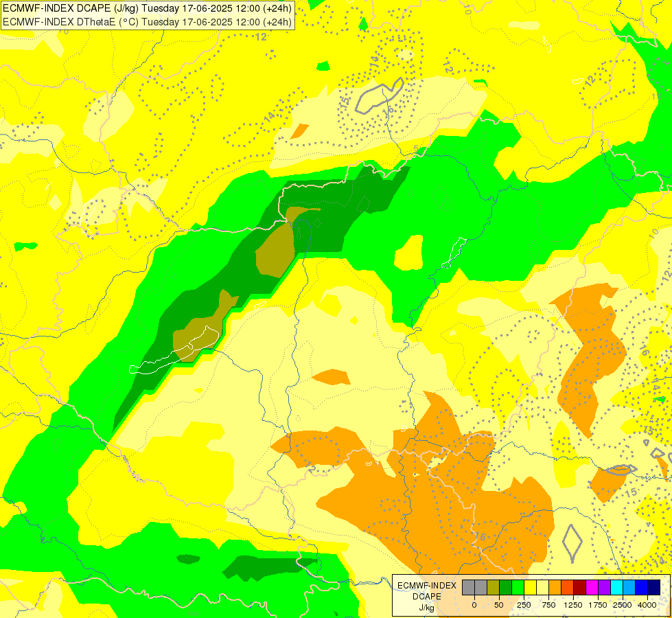Click the legend scale value 750
The image size is (672, 618).
[548, 605]
